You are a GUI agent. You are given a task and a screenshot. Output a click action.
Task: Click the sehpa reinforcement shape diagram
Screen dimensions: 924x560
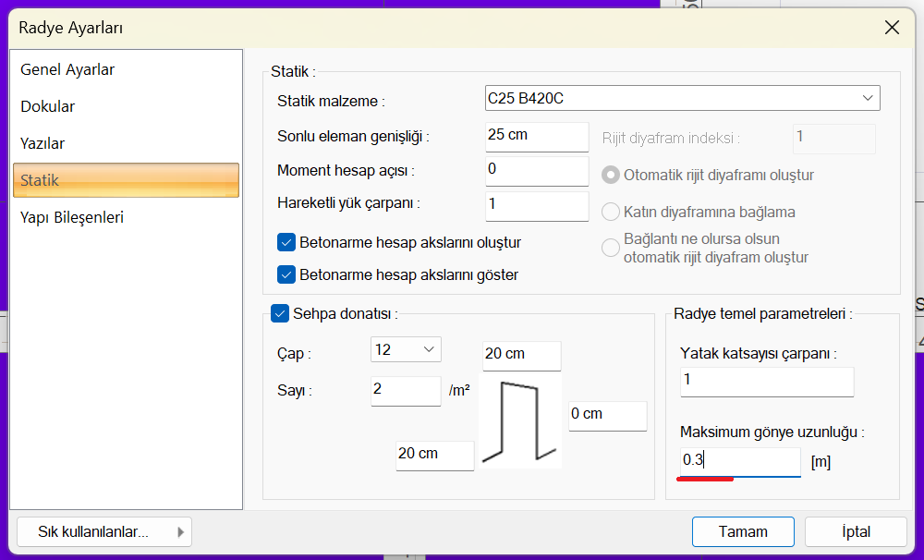[519, 421]
